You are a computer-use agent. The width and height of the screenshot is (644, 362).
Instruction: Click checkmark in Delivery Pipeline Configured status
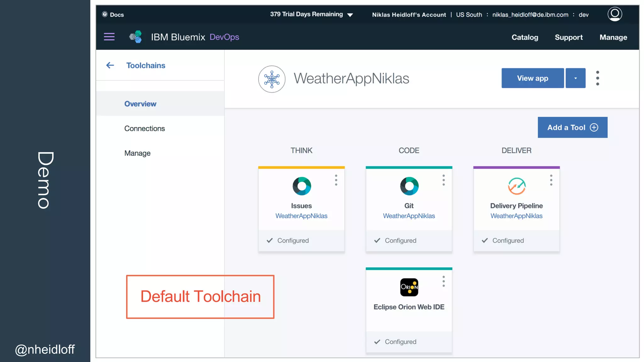tap(485, 240)
